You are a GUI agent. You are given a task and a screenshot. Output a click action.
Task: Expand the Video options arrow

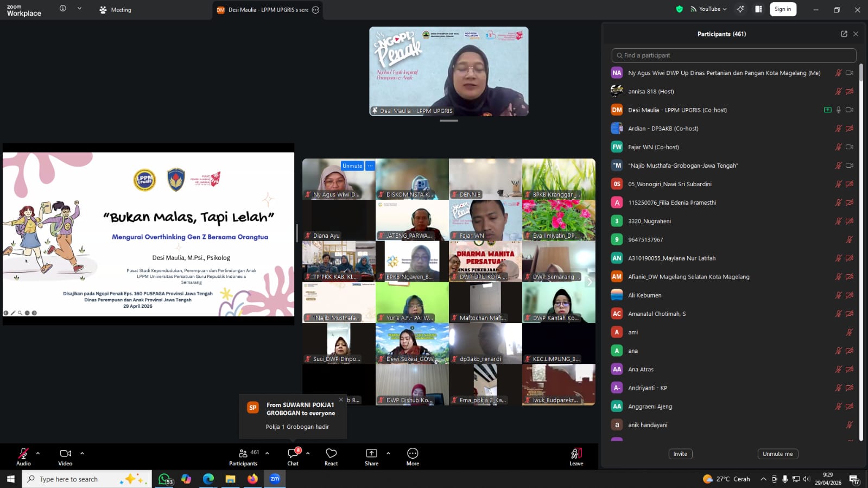82,453
